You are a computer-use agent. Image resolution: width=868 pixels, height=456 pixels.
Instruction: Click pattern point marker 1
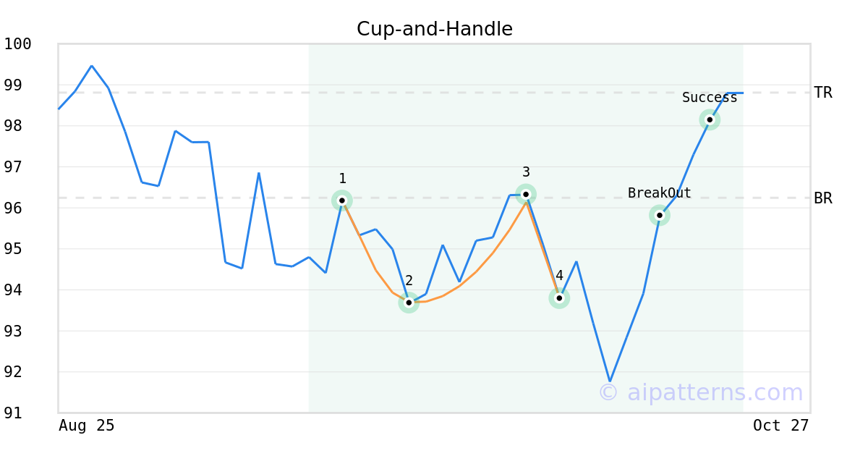coord(342,200)
